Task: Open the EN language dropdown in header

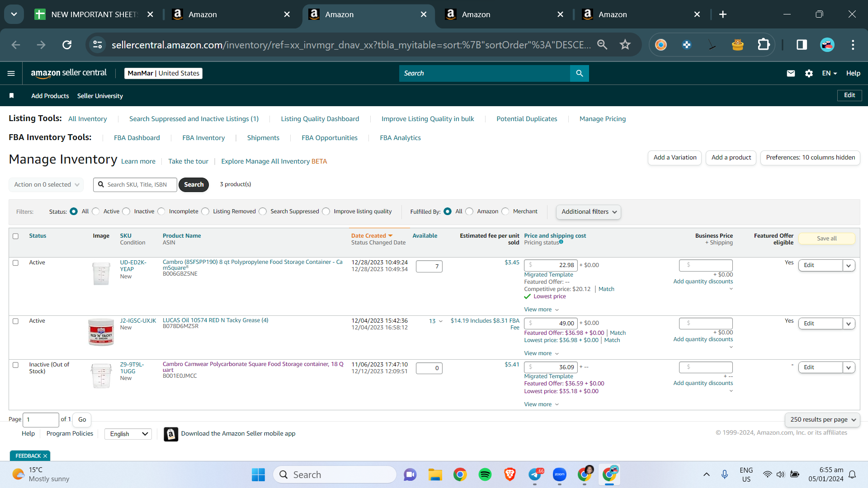Action: click(x=830, y=73)
